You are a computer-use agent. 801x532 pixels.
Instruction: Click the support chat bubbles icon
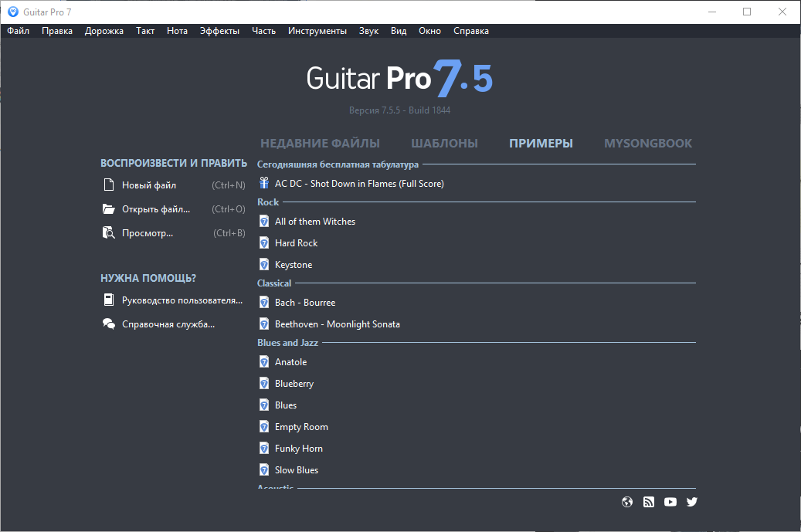tap(108, 324)
